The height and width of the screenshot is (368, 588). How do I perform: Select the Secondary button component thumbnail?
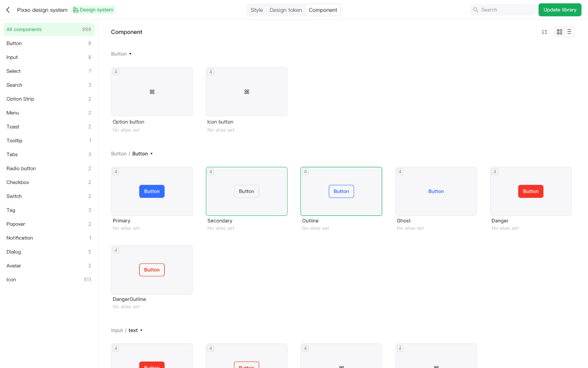(246, 191)
